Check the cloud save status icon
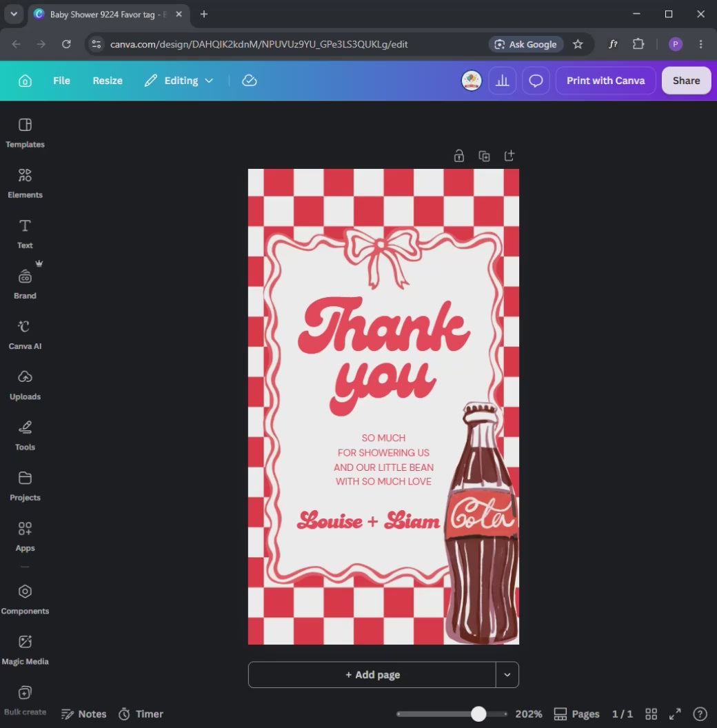 point(250,81)
